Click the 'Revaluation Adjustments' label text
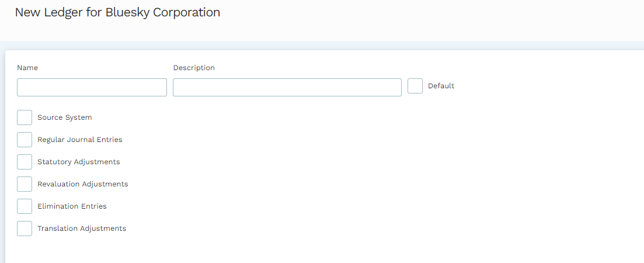The width and height of the screenshot is (644, 263). (82, 184)
